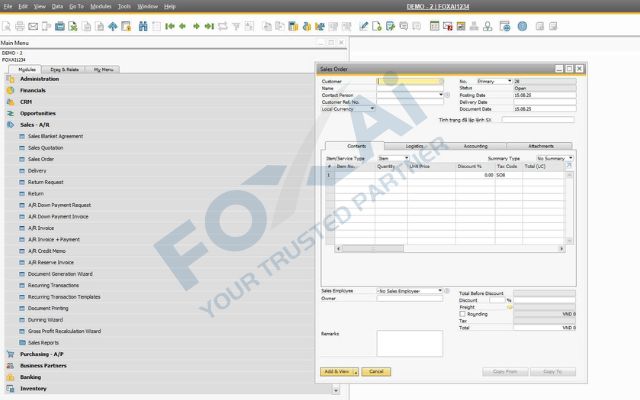Open the Local Currency dropdown
This screenshot has width=640, height=400.
(x=372, y=109)
